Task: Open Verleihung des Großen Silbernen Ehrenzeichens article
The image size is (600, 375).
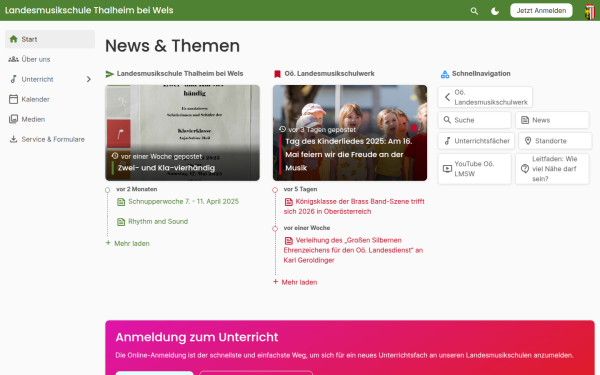Action: click(354, 250)
